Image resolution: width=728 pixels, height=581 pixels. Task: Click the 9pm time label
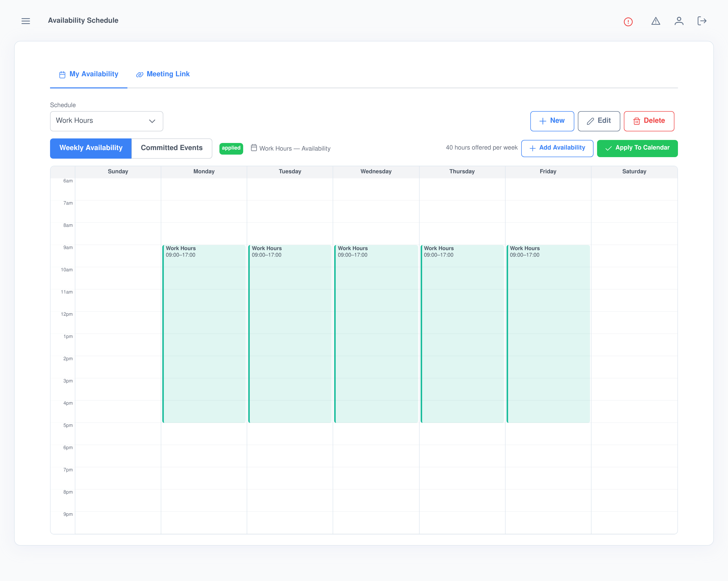point(68,514)
